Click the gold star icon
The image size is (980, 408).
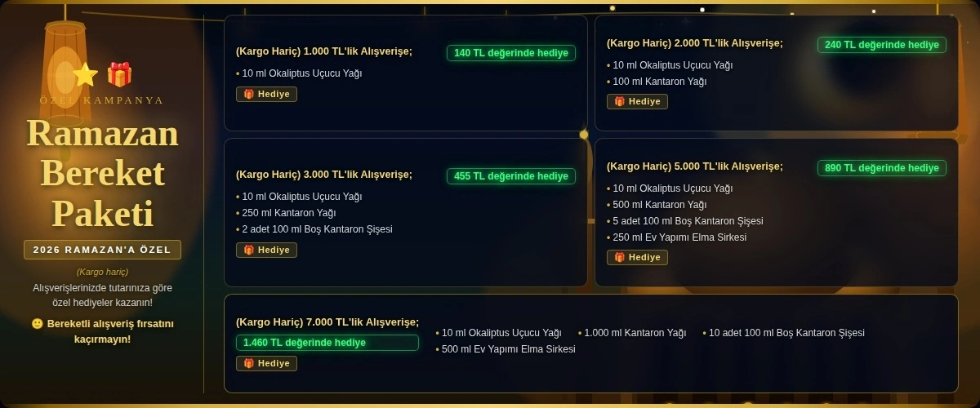click(x=85, y=75)
